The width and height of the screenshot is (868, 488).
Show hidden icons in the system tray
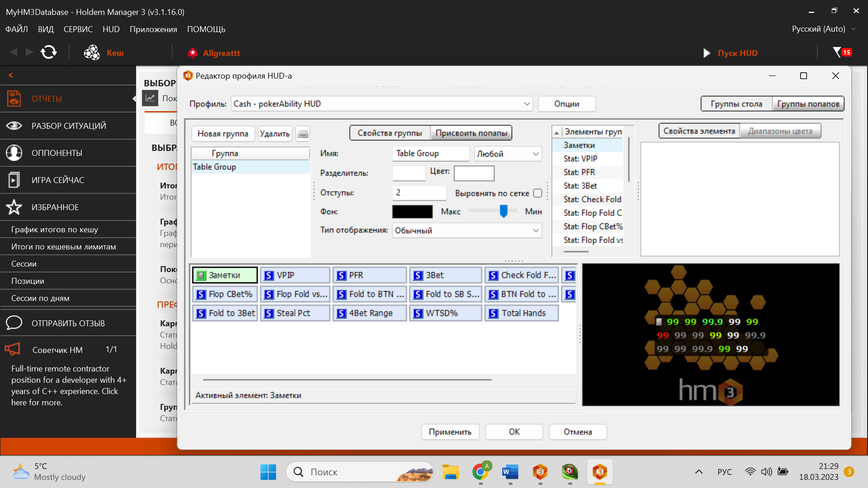pyautogui.click(x=698, y=472)
